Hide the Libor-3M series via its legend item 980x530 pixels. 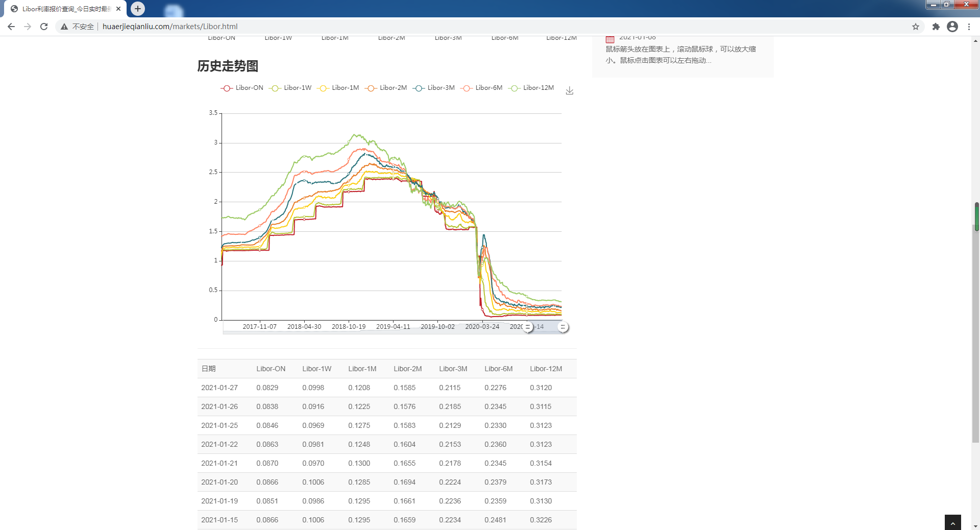pos(433,88)
